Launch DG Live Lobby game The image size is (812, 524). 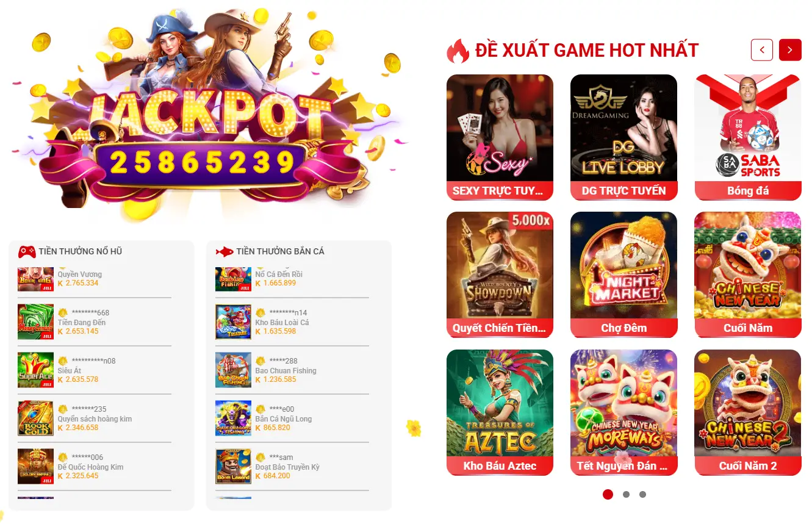(x=623, y=137)
